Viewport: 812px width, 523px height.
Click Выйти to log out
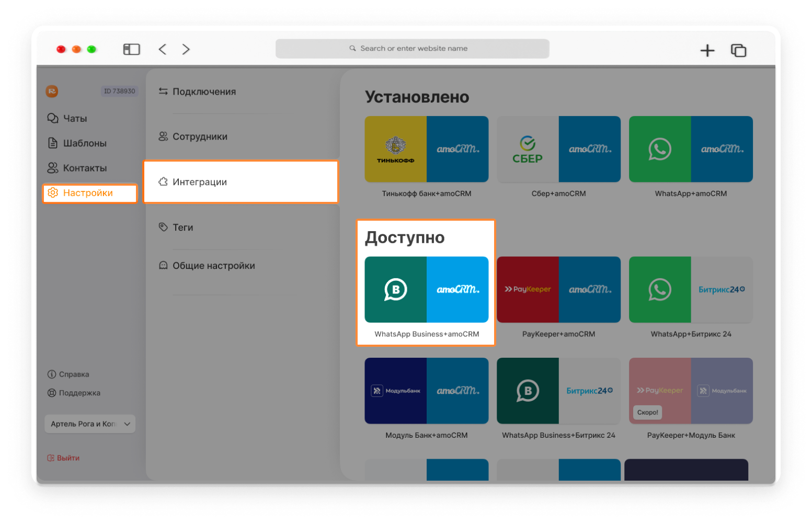pos(63,458)
